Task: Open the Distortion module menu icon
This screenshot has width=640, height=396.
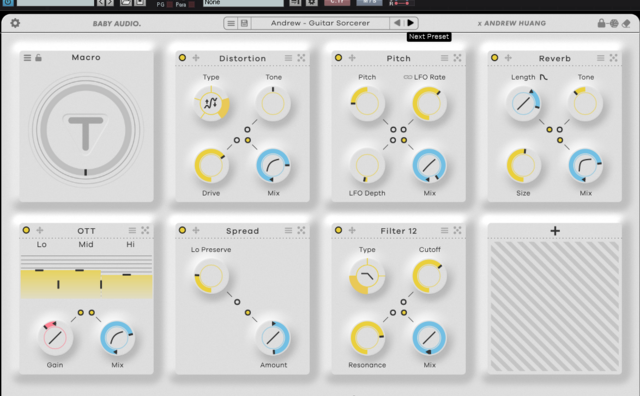Action: [288, 58]
